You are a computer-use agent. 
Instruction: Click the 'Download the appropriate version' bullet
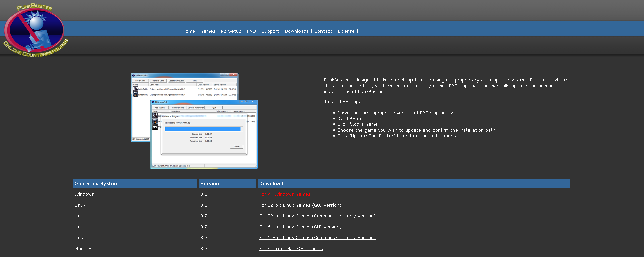pos(395,113)
